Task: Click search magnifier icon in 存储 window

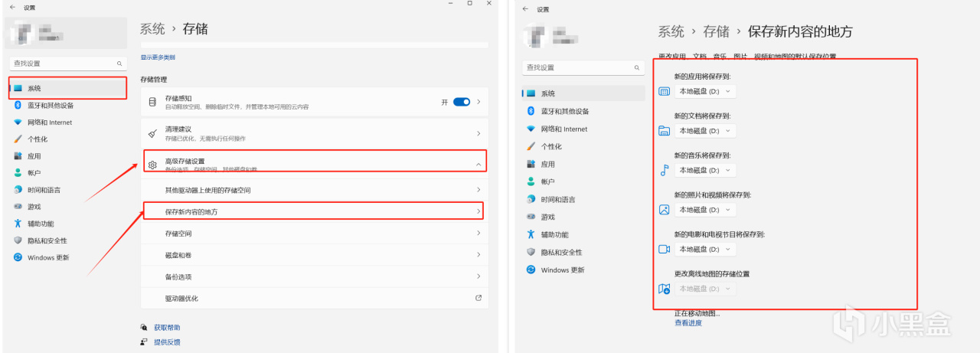Action: tap(119, 64)
